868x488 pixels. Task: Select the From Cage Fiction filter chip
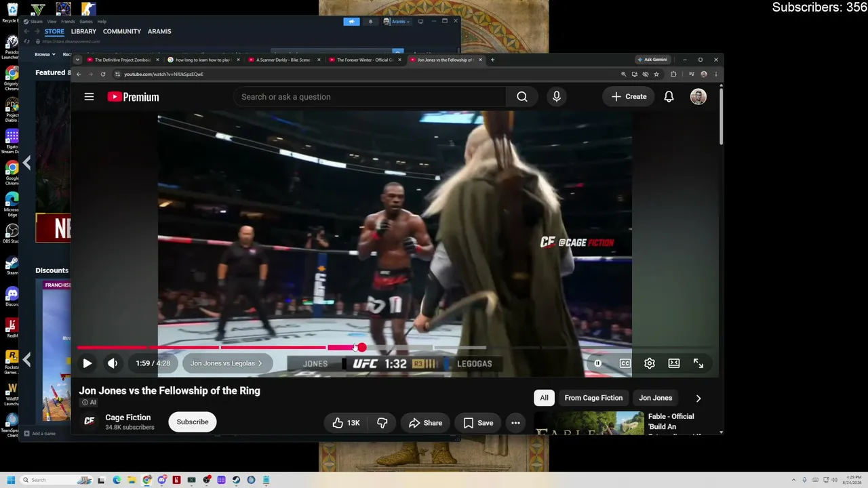tap(593, 398)
